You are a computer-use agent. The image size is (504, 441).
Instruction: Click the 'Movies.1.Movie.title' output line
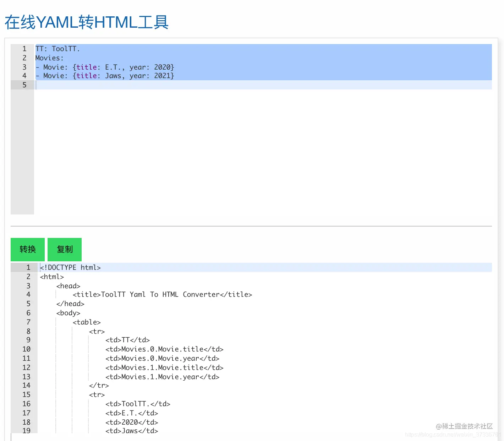point(164,367)
